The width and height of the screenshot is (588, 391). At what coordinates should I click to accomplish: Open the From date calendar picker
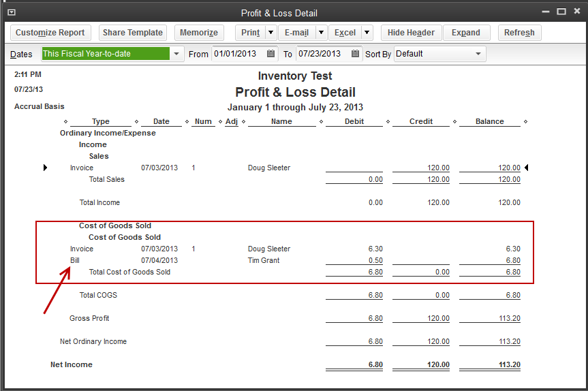(x=270, y=54)
